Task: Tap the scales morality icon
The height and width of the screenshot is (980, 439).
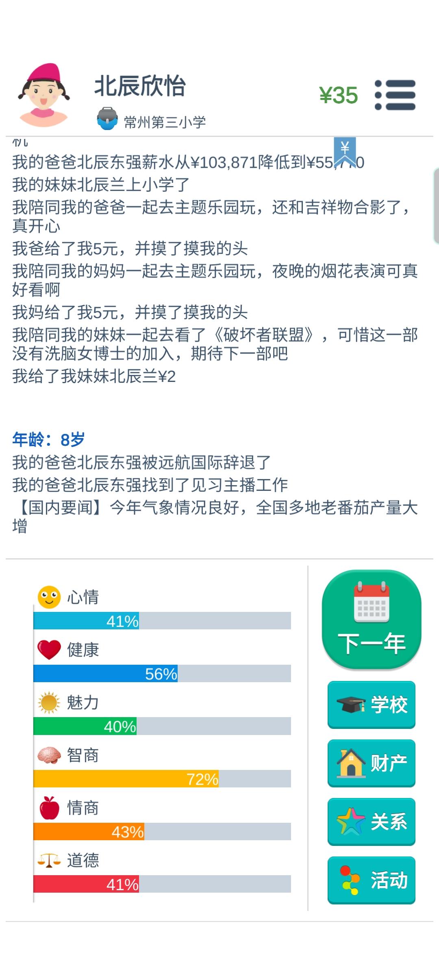Action: pyautogui.click(x=49, y=860)
